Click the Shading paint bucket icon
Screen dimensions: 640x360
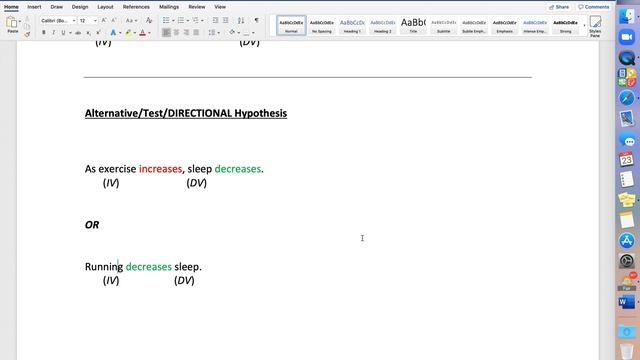pos(232,33)
